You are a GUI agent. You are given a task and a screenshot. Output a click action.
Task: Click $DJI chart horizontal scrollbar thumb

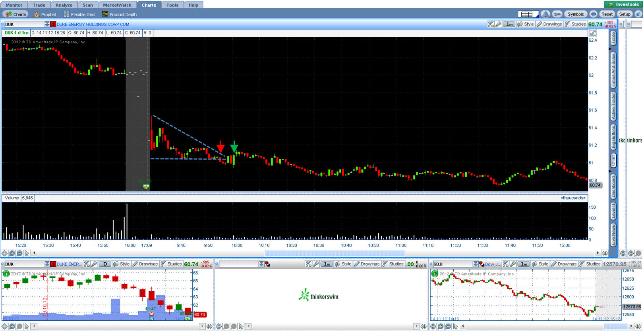point(616,326)
